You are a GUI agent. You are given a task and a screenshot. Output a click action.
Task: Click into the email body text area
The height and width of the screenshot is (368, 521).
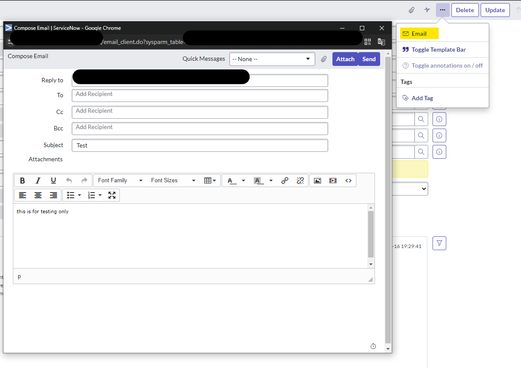point(191,236)
